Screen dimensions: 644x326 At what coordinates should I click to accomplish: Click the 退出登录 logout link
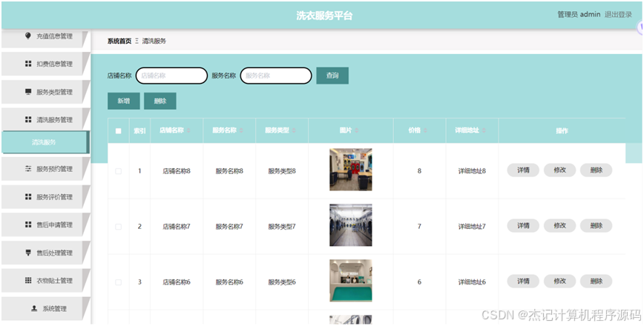(618, 15)
